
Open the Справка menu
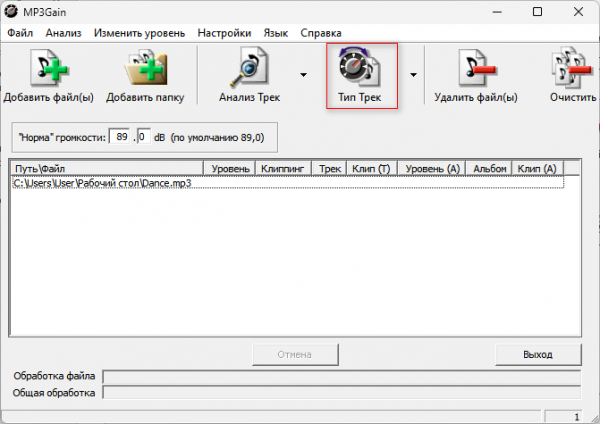point(321,33)
